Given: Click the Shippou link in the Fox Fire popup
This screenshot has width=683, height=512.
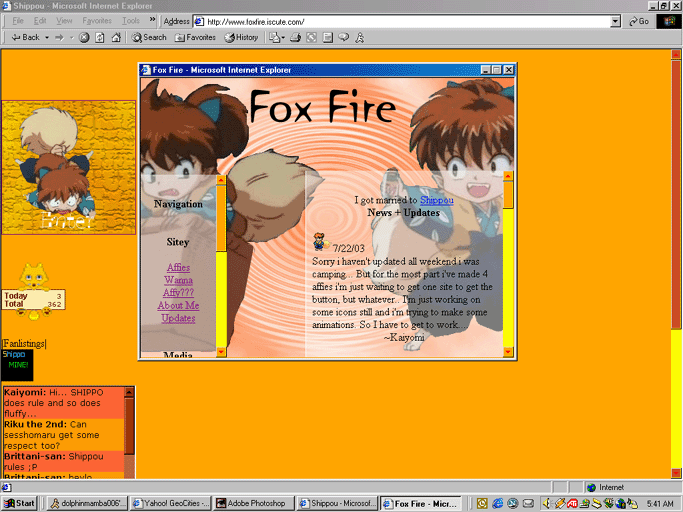Looking at the screenshot, I should coord(436,200).
